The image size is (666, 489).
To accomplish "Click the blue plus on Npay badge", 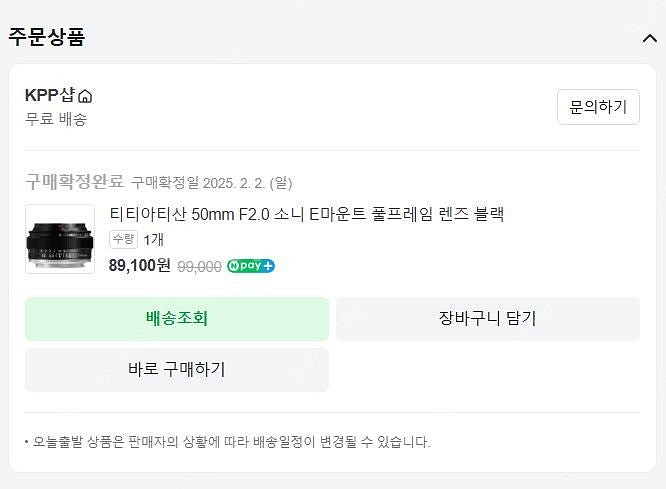I will [x=267, y=266].
